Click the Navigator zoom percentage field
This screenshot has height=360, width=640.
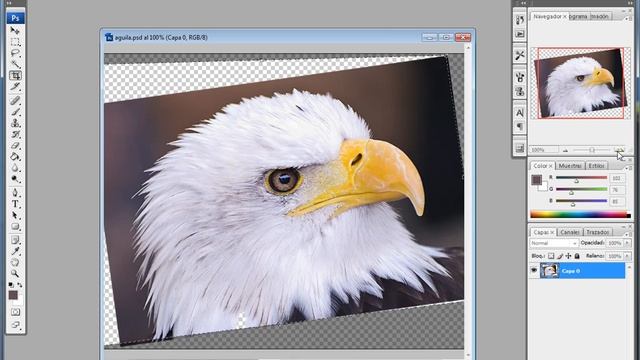544,150
